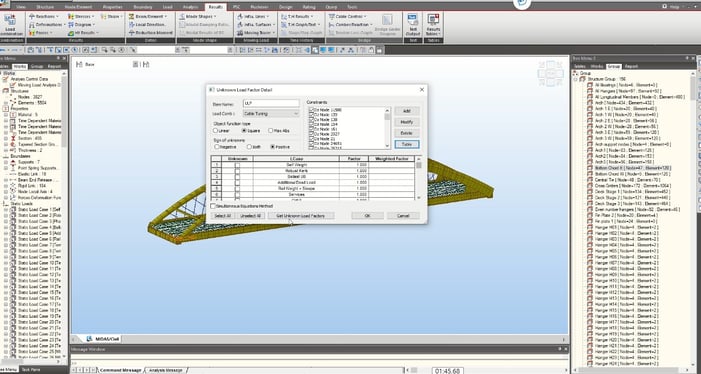Open the Load Comb dropdown
701x374 pixels.
(x=271, y=113)
